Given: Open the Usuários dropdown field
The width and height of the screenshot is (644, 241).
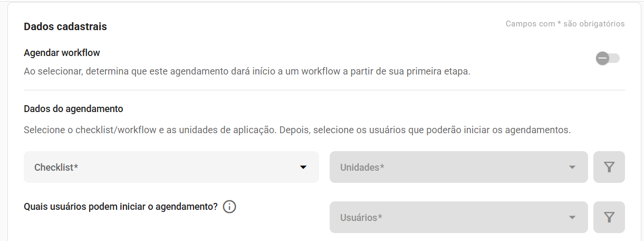Looking at the screenshot, I should (x=459, y=217).
